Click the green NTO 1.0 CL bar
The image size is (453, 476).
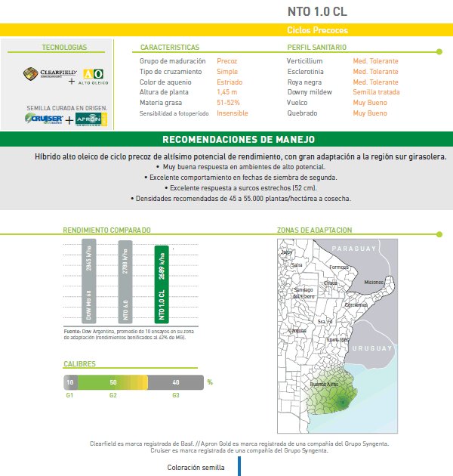(162, 284)
